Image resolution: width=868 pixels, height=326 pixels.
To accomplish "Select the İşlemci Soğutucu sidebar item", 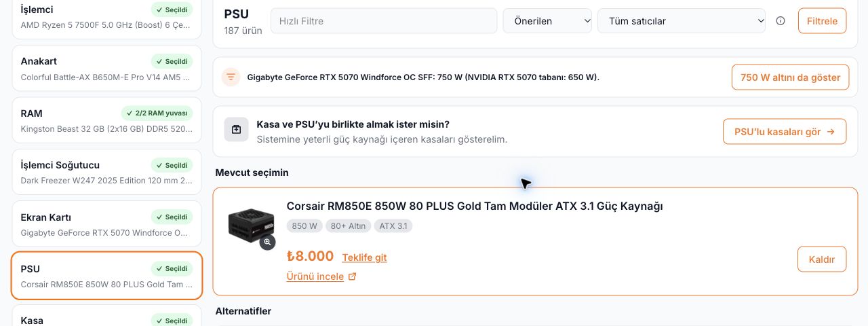I will (107, 173).
